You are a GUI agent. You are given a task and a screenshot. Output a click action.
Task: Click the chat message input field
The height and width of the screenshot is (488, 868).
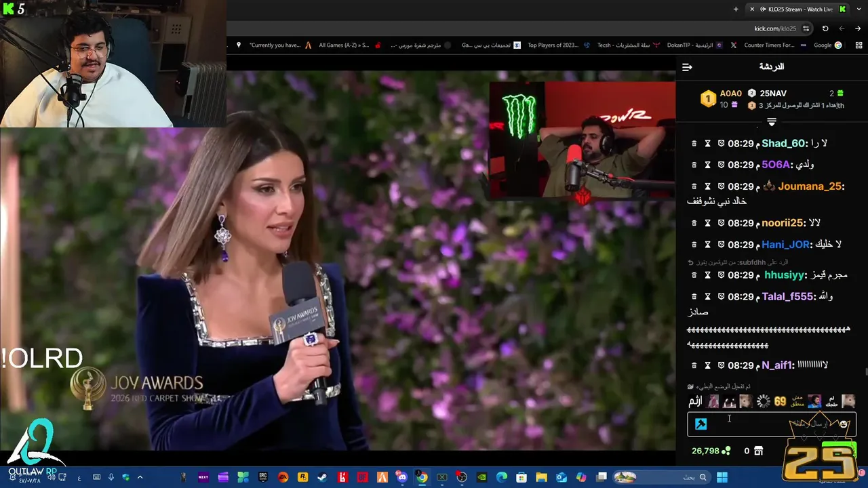[772, 424]
